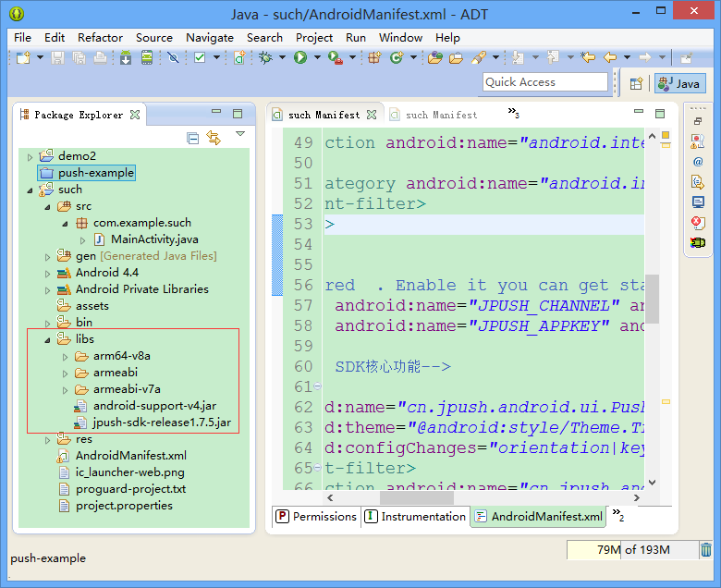Click the editor vertical scrollbar thumb

click(652, 300)
